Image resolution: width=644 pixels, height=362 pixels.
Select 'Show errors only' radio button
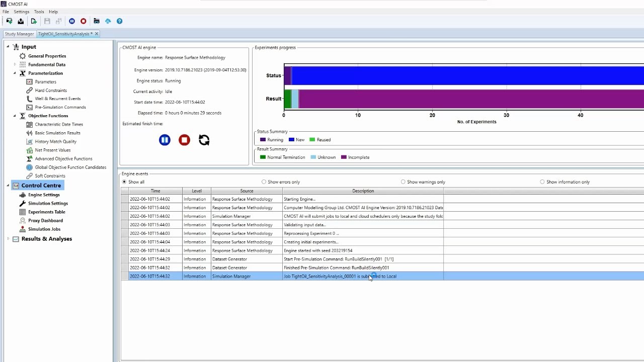click(x=264, y=182)
